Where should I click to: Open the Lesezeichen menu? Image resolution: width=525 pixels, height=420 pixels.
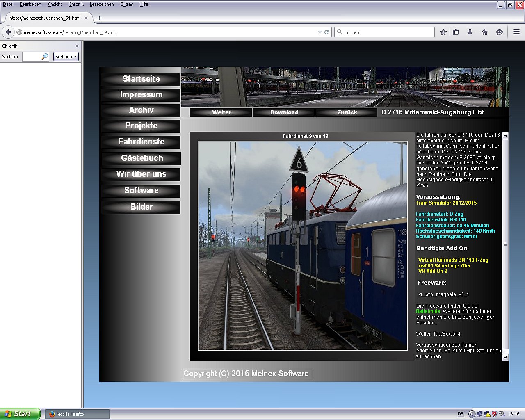[102, 4]
